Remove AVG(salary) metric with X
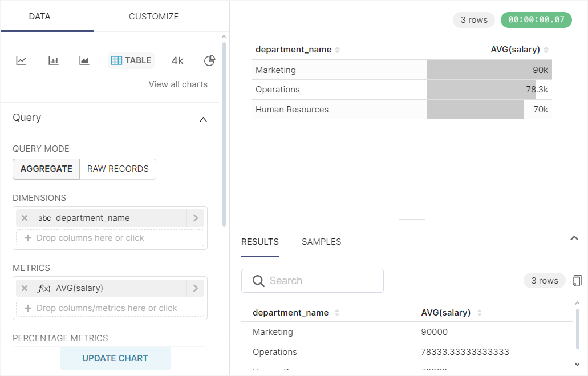Viewport: 588px width, 376px height. [x=25, y=288]
